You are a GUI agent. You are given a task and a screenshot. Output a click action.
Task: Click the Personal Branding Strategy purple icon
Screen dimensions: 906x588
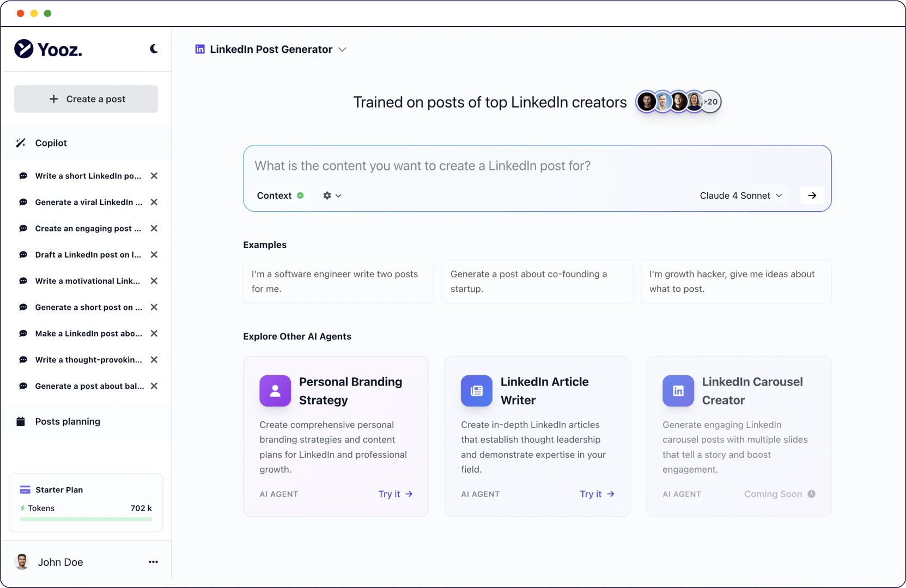pyautogui.click(x=275, y=391)
